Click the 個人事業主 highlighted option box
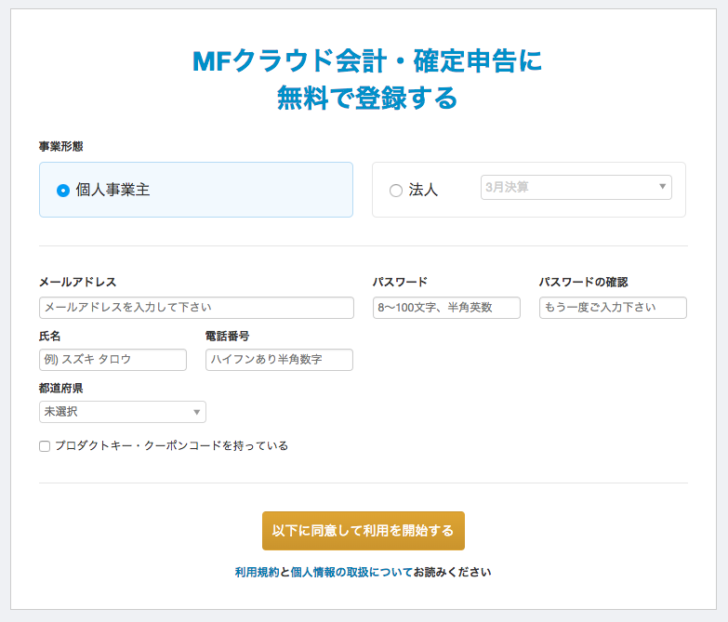 point(196,189)
